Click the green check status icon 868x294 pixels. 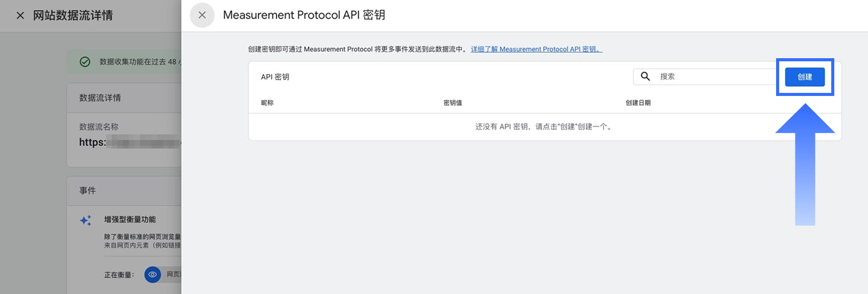(85, 62)
